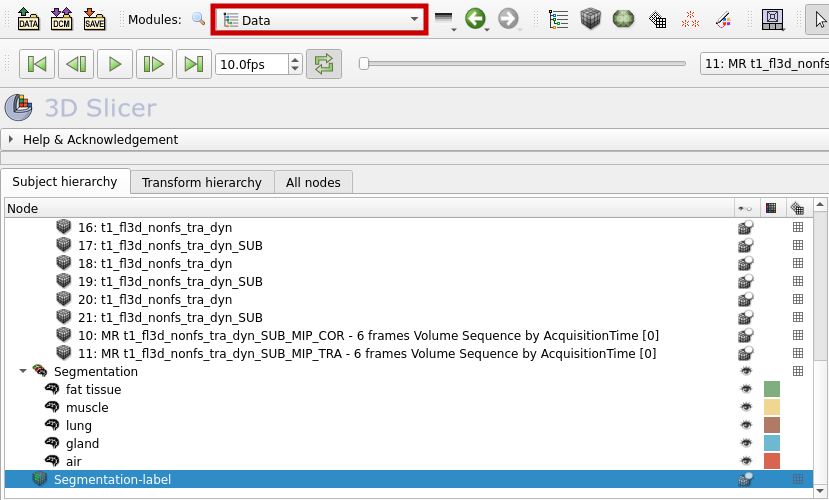The width and height of the screenshot is (829, 500).
Task: Click the lung segment color swatch
Action: tap(771, 426)
